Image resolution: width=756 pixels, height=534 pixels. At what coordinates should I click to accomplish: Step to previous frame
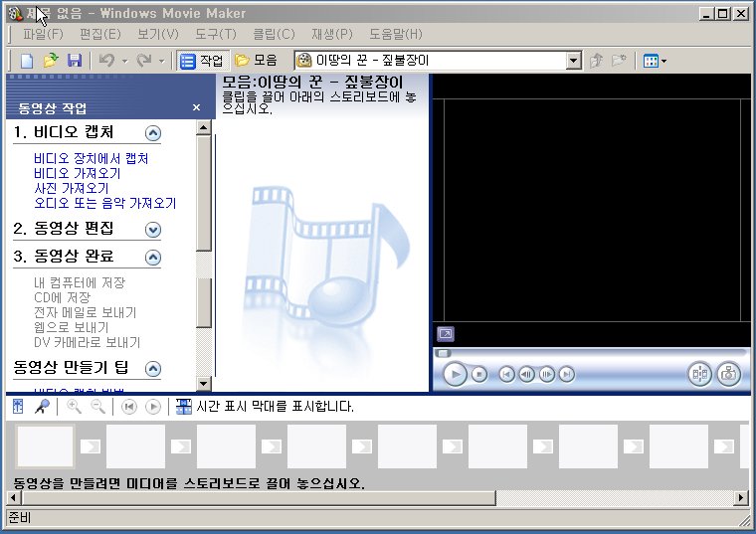[x=526, y=375]
